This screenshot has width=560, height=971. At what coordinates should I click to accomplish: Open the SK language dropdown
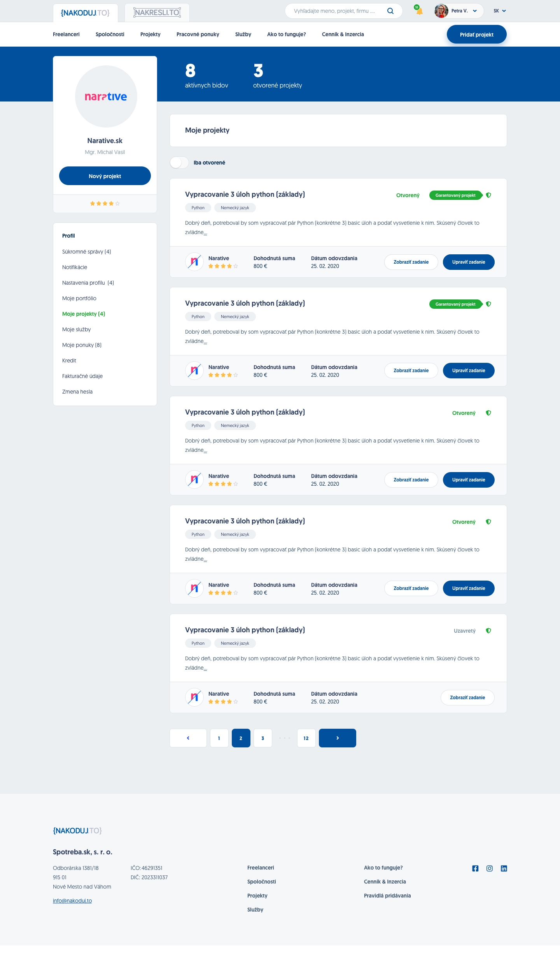[500, 11]
